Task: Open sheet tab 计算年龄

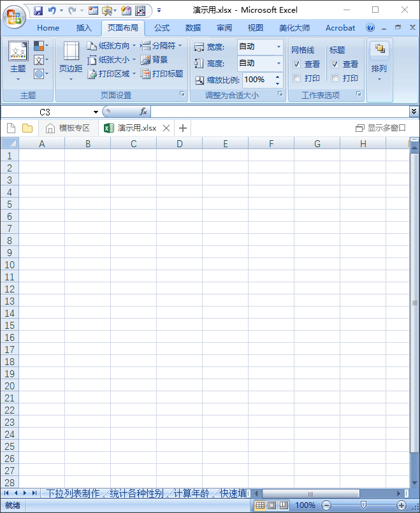Action: coord(191,493)
